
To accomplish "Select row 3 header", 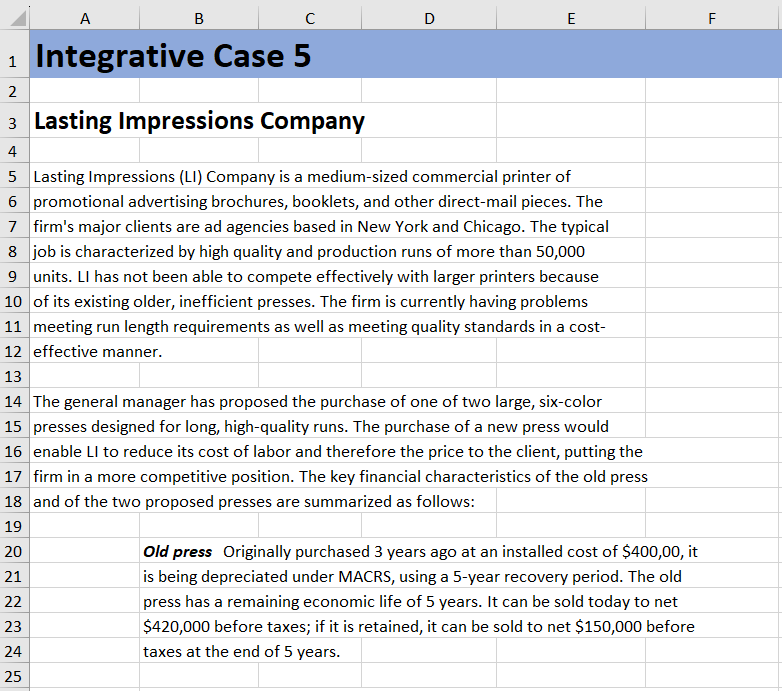I will tap(14, 120).
